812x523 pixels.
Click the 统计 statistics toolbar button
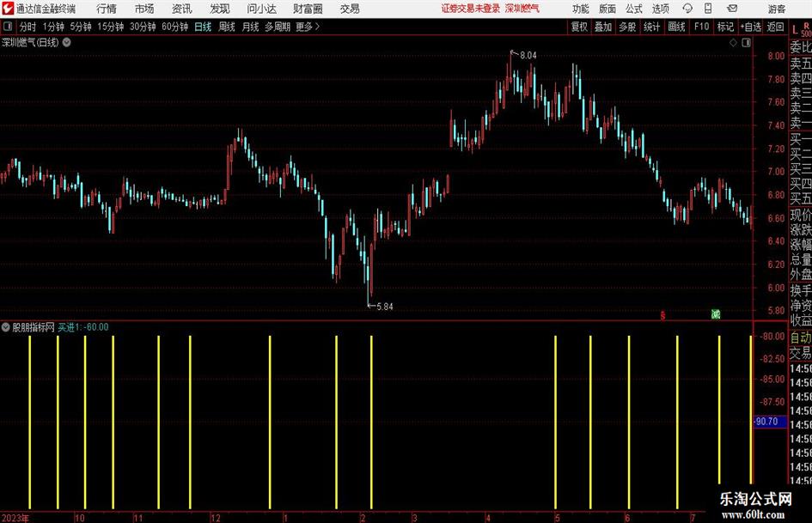(x=651, y=27)
